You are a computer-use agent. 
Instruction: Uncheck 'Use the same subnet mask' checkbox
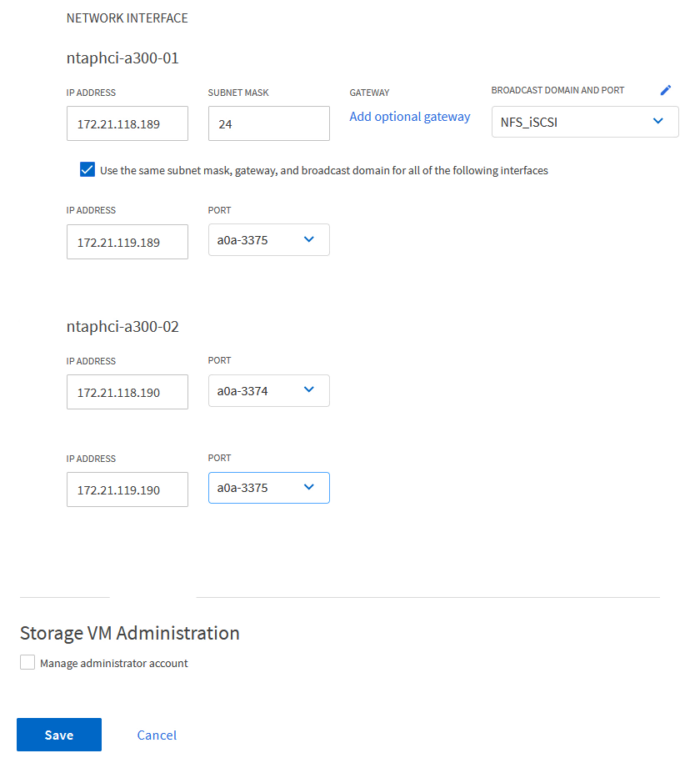[87, 170]
